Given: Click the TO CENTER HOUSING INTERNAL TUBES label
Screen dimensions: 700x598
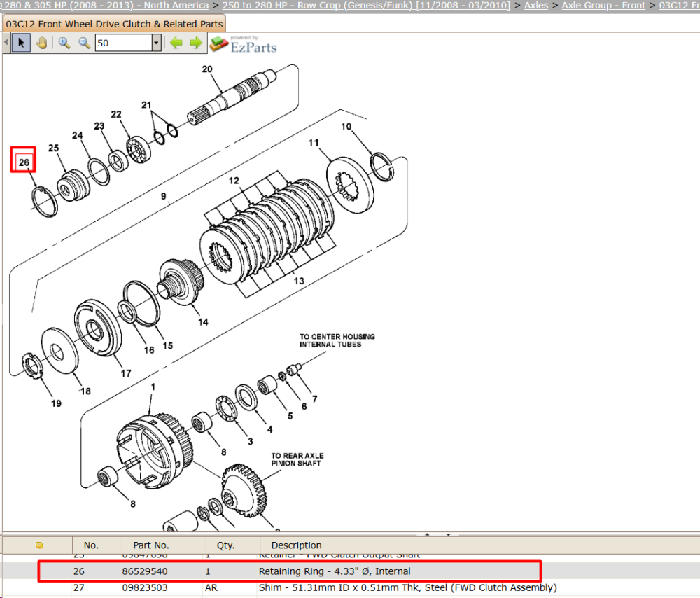Looking at the screenshot, I should point(337,340).
